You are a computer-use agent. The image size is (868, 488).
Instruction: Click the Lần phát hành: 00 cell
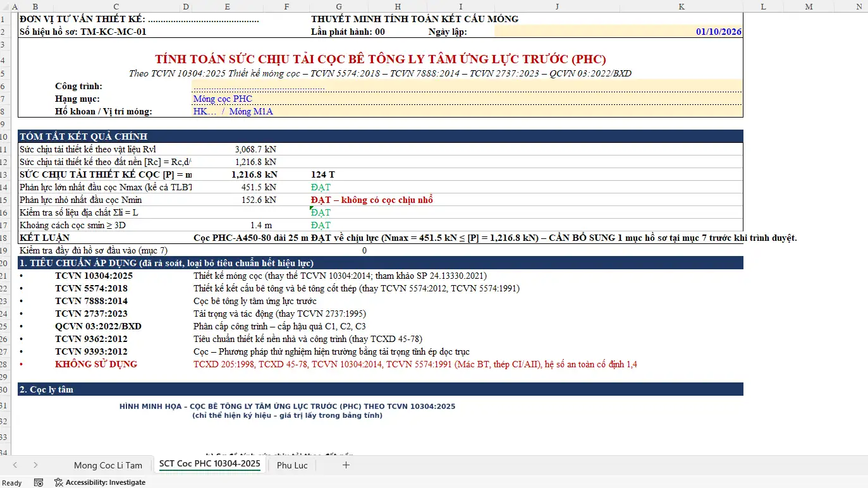coord(348,32)
